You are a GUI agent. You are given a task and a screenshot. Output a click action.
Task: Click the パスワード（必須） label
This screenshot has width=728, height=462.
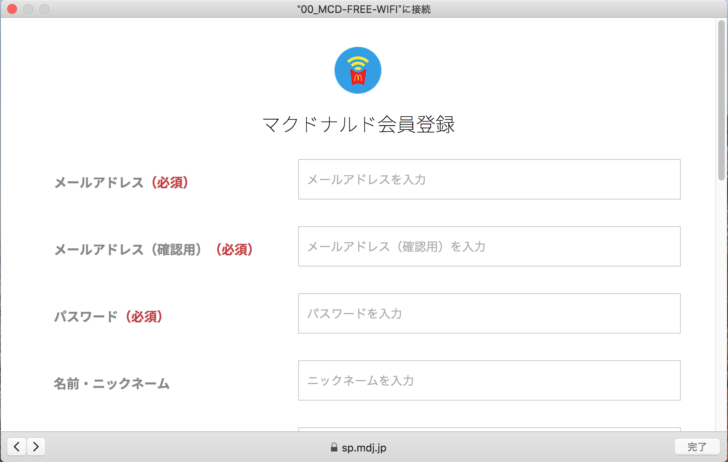coord(108,317)
